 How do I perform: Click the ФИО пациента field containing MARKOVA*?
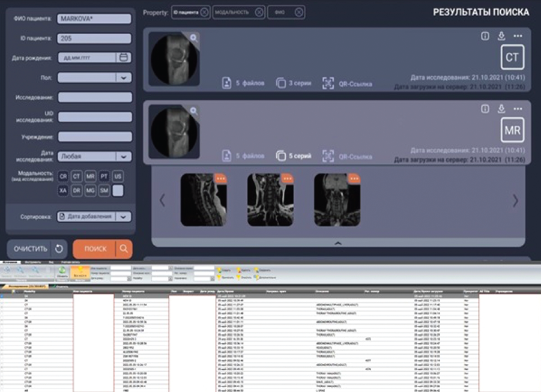click(x=94, y=19)
